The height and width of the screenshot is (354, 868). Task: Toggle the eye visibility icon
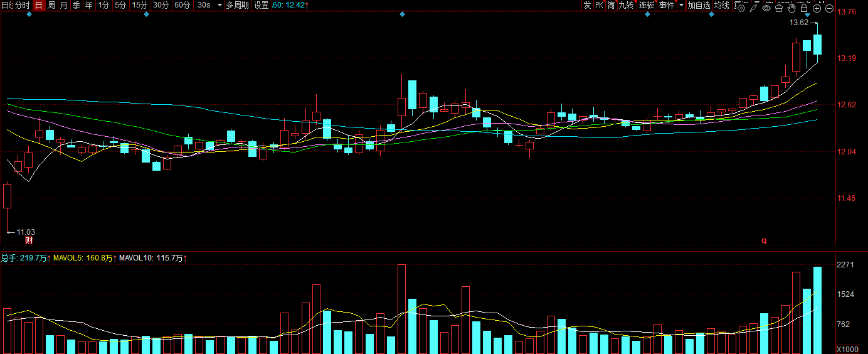tap(766, 8)
